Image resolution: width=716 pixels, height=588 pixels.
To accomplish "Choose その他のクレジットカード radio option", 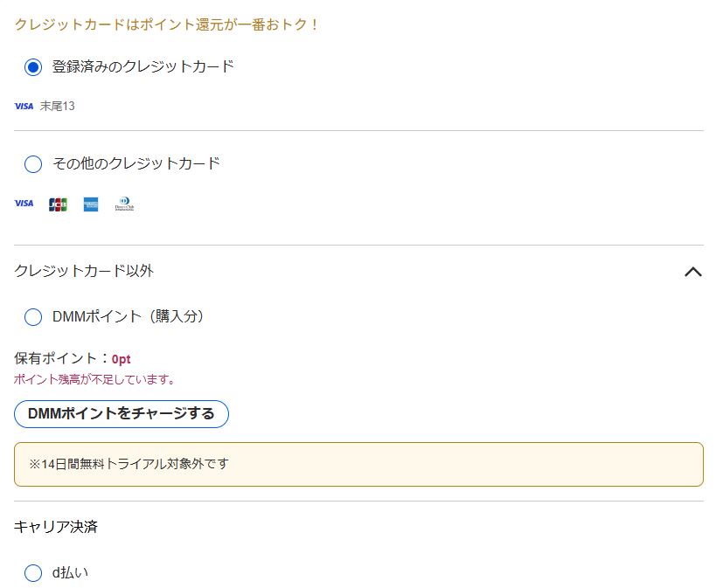I will (x=33, y=164).
